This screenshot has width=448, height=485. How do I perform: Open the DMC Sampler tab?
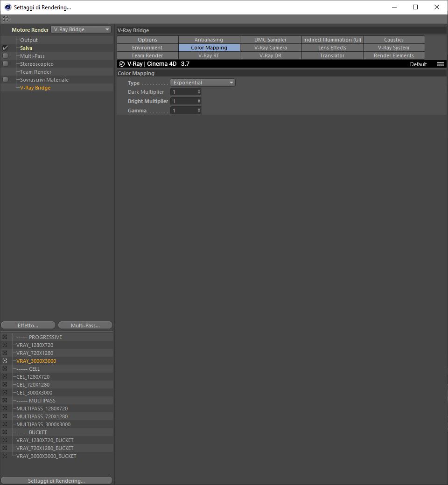[271, 40]
